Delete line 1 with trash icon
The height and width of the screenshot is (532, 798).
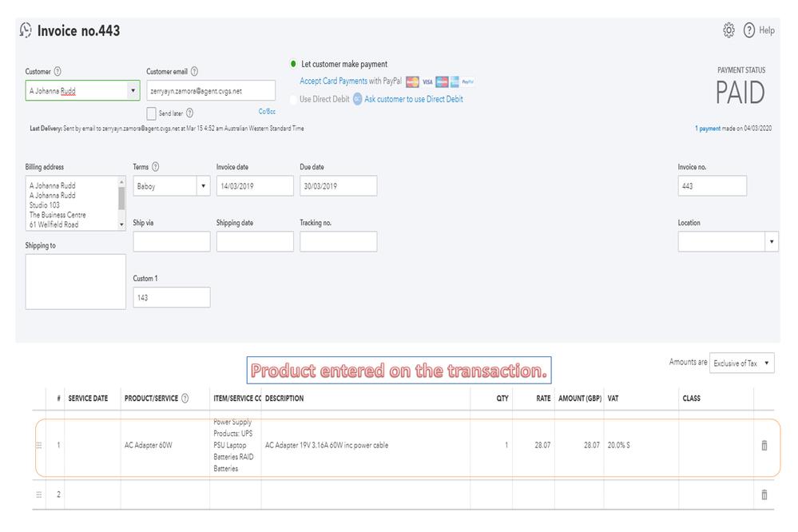point(764,446)
